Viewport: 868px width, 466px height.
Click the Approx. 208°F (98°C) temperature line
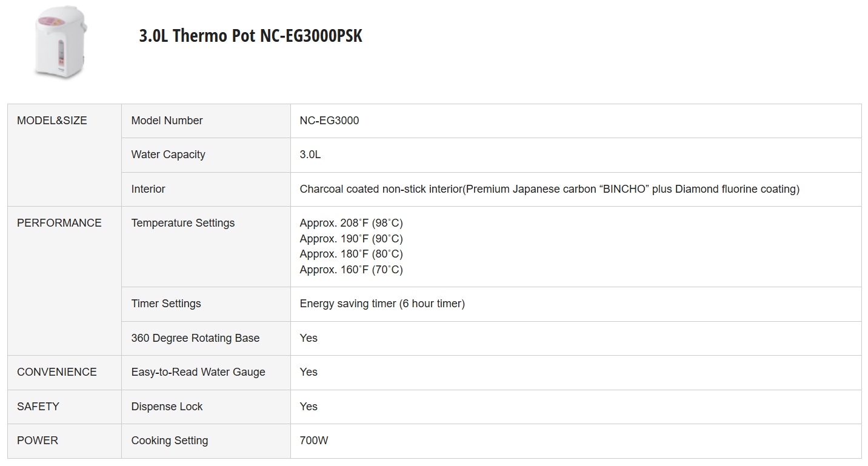pyautogui.click(x=351, y=223)
